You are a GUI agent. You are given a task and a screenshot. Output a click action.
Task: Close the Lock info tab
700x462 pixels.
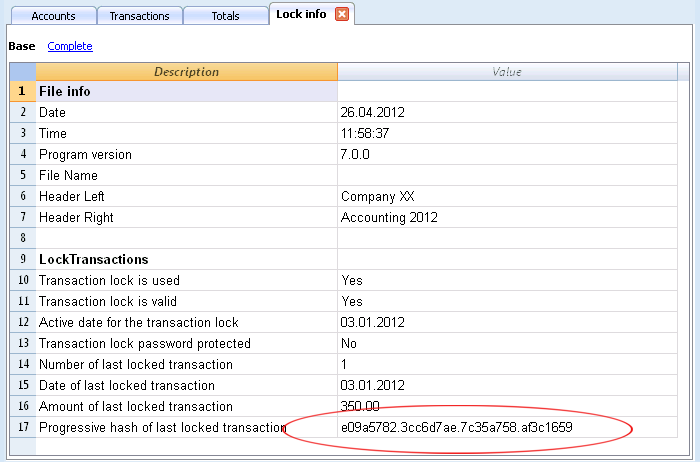pos(342,14)
